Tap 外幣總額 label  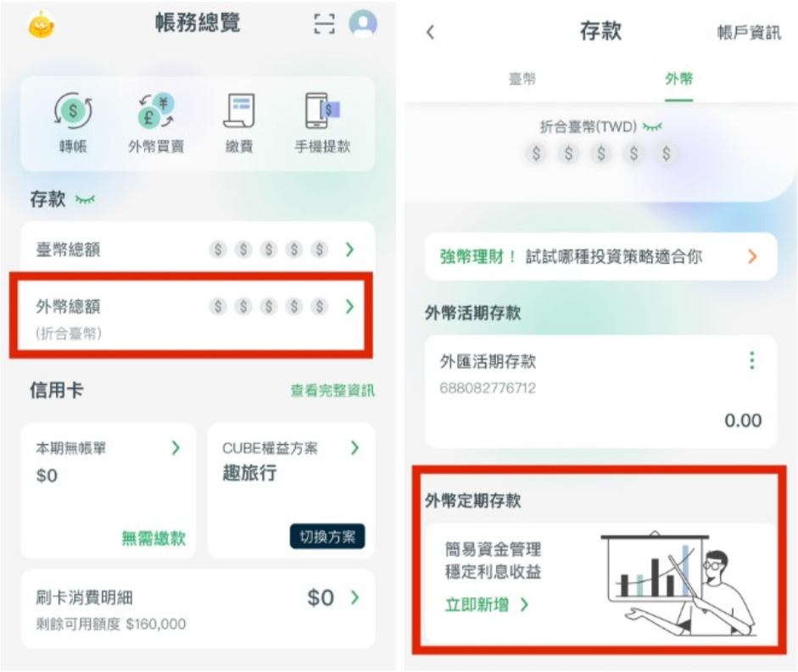point(68,306)
